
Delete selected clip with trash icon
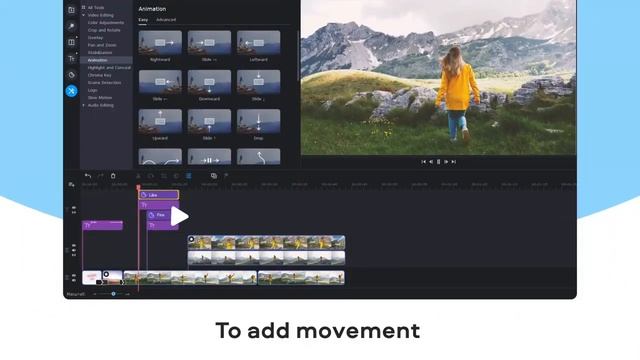pos(113,176)
